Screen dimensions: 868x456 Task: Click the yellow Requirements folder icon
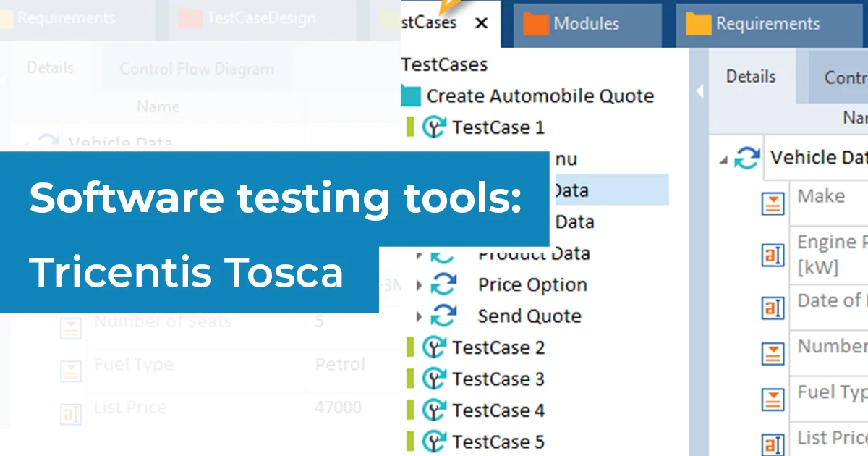click(x=698, y=24)
